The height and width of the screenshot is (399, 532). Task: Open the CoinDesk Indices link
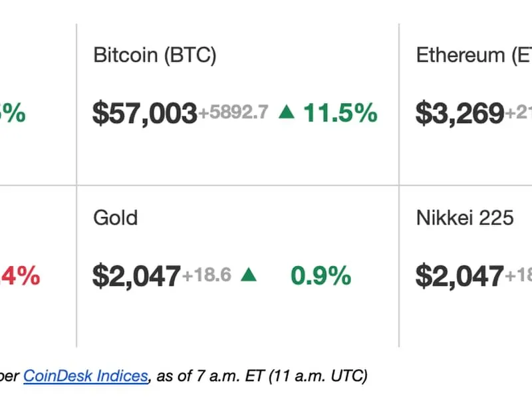coord(85,376)
